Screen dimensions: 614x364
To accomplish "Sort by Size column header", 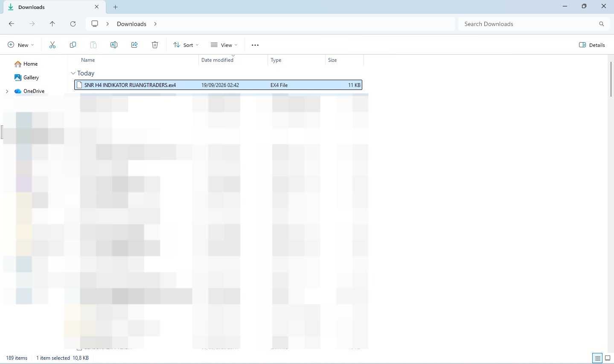I will (332, 60).
